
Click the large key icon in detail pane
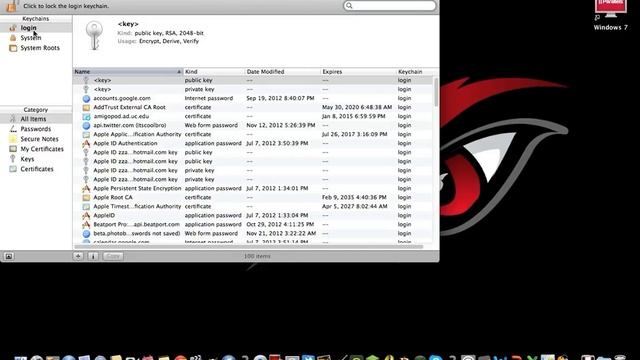[x=94, y=36]
